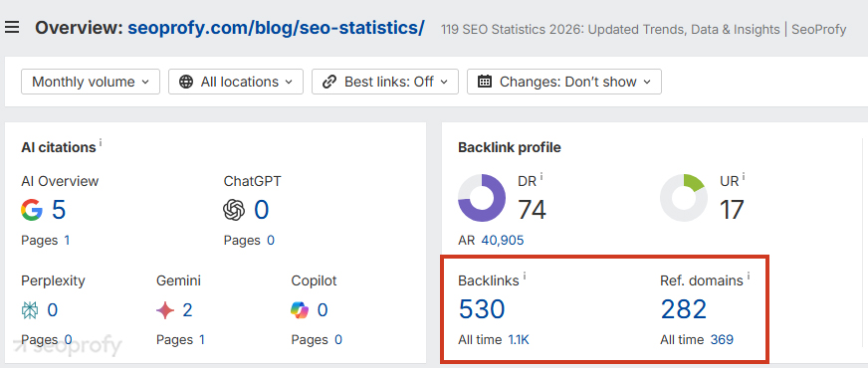868x368 pixels.
Task: Open Backlinks count 530
Action: point(482,309)
